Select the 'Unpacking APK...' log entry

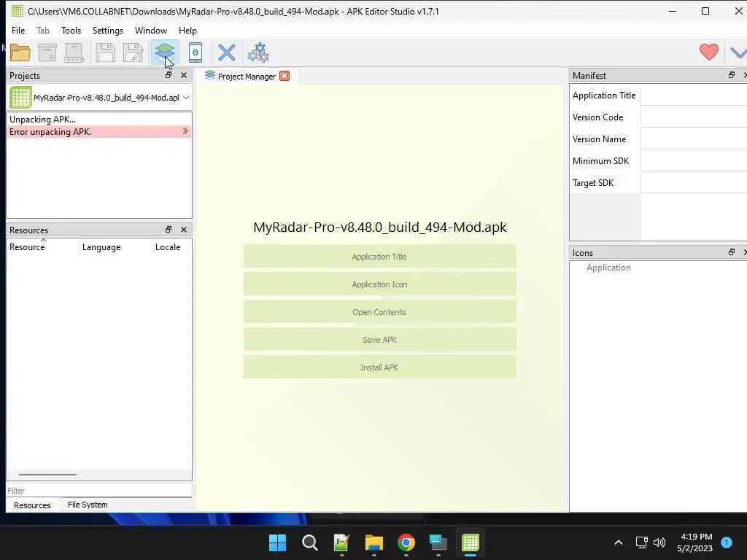99,120
